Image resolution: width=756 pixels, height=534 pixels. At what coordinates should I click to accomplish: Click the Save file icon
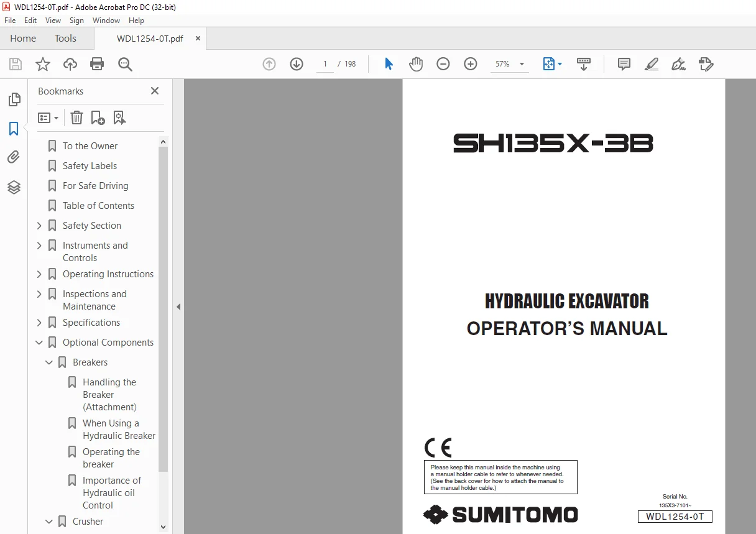point(16,64)
